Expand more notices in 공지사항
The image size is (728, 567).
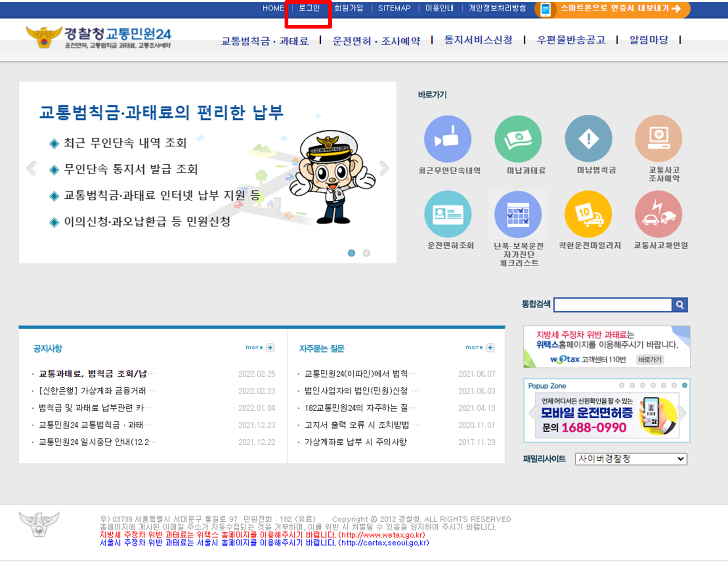click(x=259, y=347)
